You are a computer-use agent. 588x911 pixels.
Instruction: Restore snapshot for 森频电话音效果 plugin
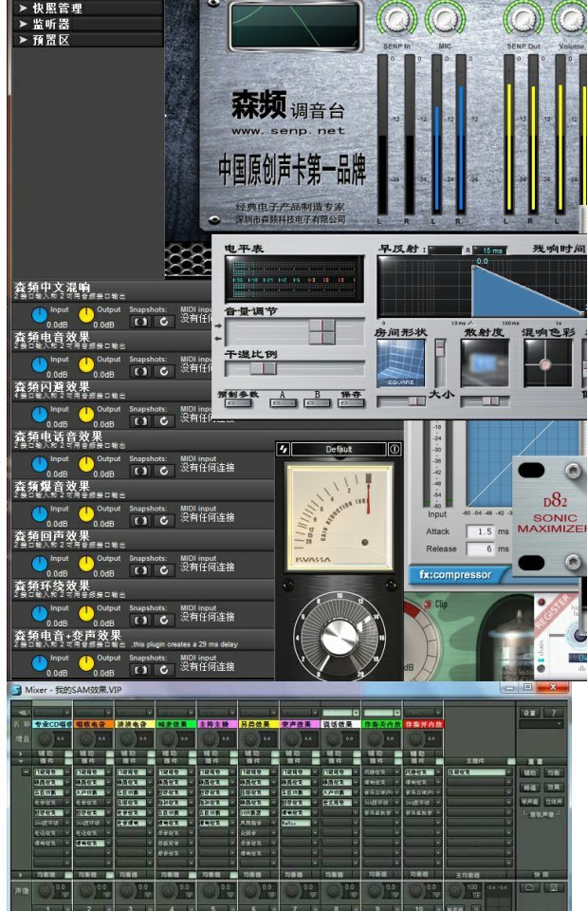coord(164,471)
